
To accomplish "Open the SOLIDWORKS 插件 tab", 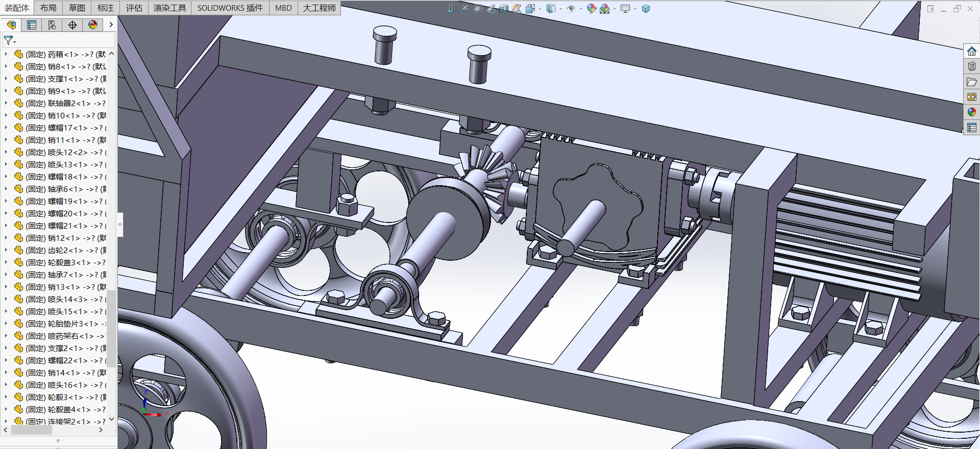I will 230,8.
